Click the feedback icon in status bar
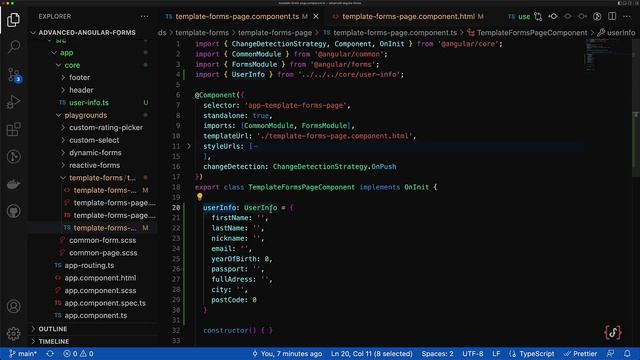640x360 pixels. pos(610,353)
